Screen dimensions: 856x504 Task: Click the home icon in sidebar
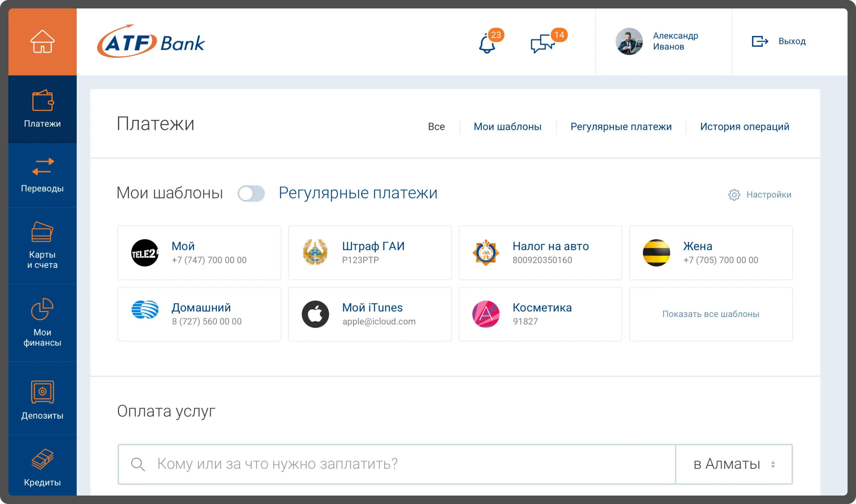click(42, 42)
